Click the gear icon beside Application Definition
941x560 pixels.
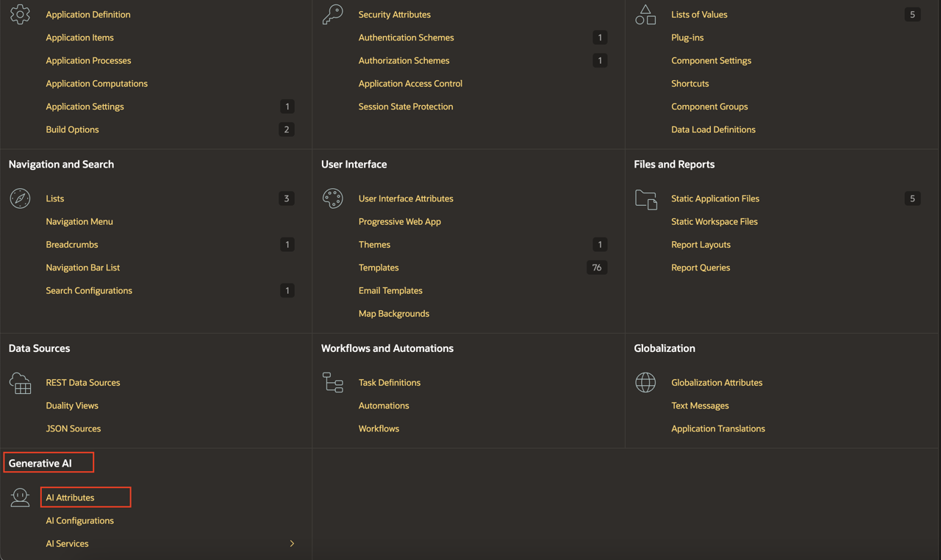(x=20, y=15)
